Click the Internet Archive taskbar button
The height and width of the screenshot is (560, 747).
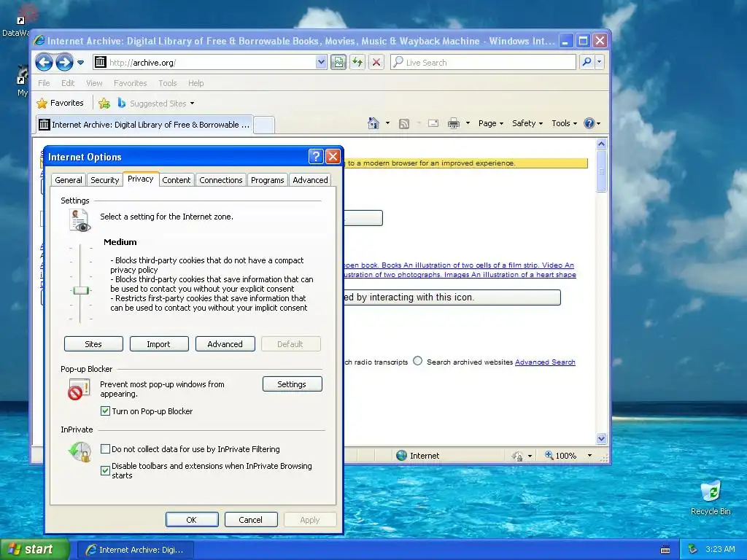point(135,550)
